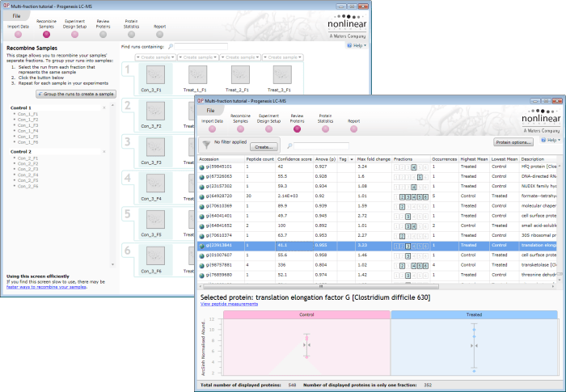The image size is (566, 392).
Task: Sort by Accession column header
Action: click(x=222, y=159)
